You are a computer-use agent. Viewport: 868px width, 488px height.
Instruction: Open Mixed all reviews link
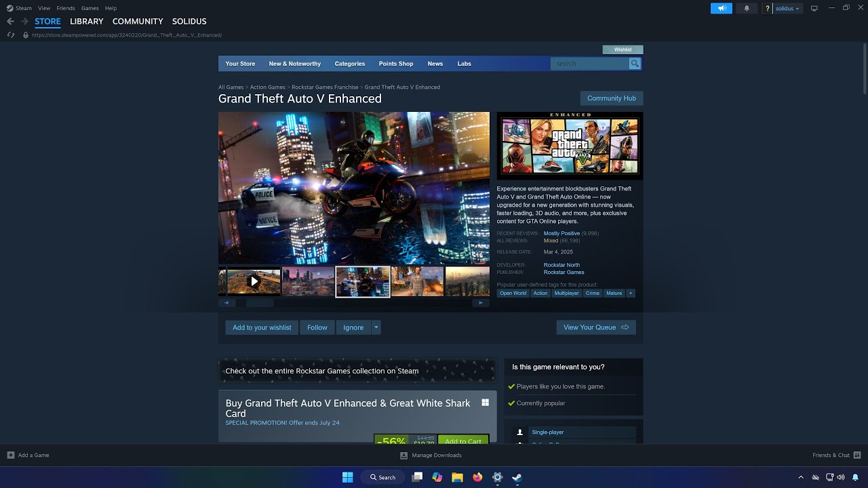pyautogui.click(x=551, y=241)
